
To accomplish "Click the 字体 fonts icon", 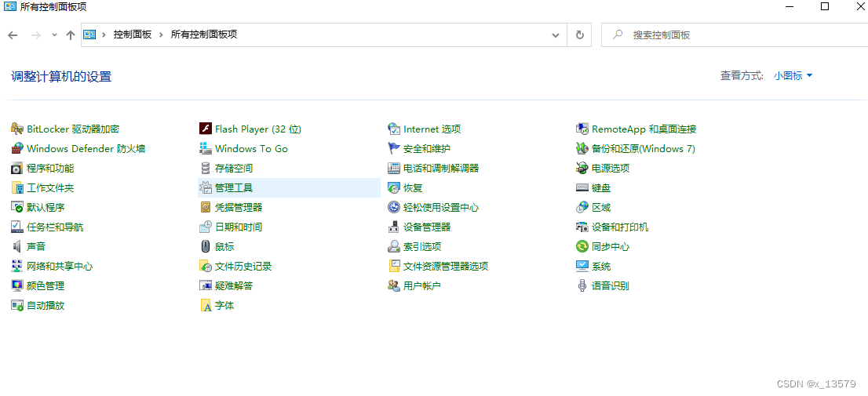I will (206, 305).
